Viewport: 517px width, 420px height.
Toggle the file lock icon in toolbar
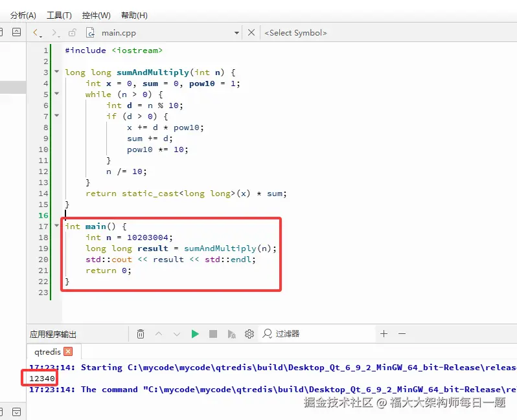[x=72, y=32]
